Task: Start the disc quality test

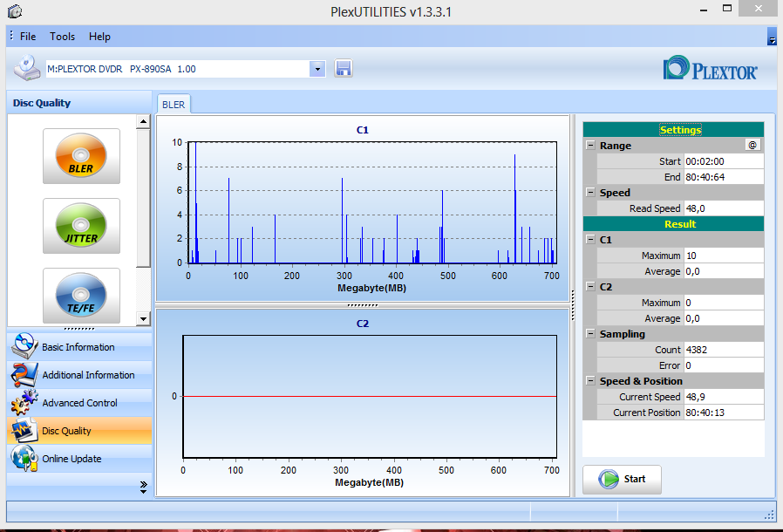Action: point(622,480)
